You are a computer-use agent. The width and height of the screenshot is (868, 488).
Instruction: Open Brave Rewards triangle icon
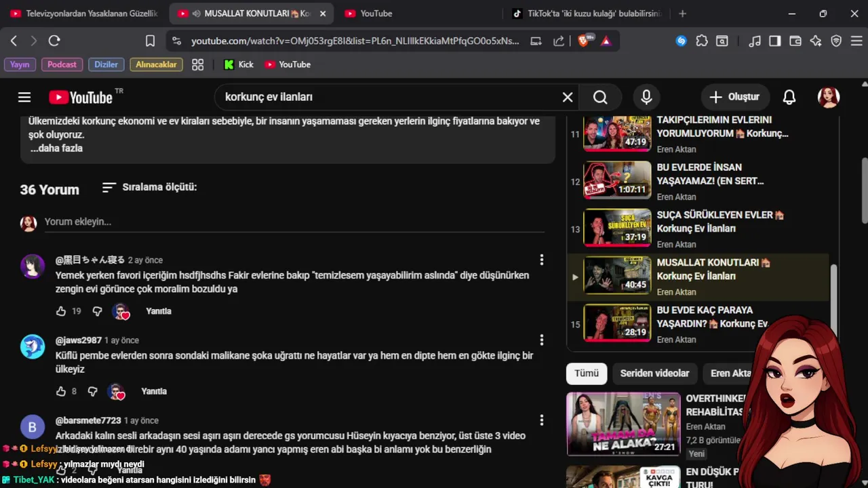[606, 41]
